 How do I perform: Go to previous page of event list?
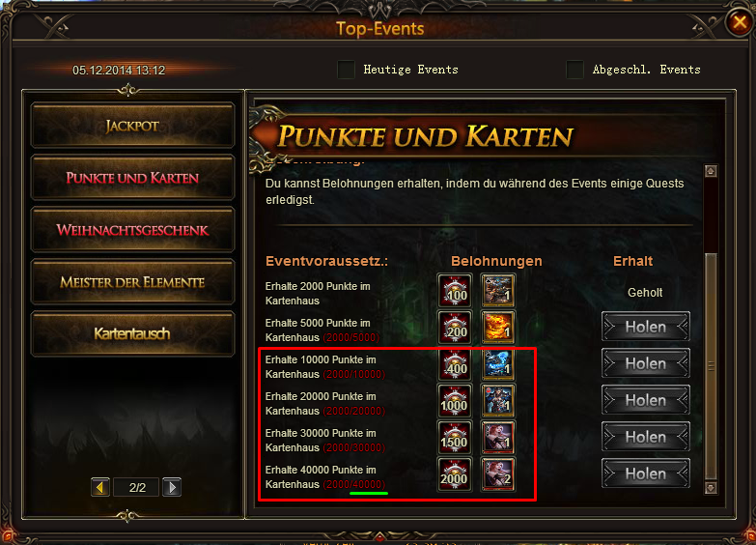[x=100, y=487]
